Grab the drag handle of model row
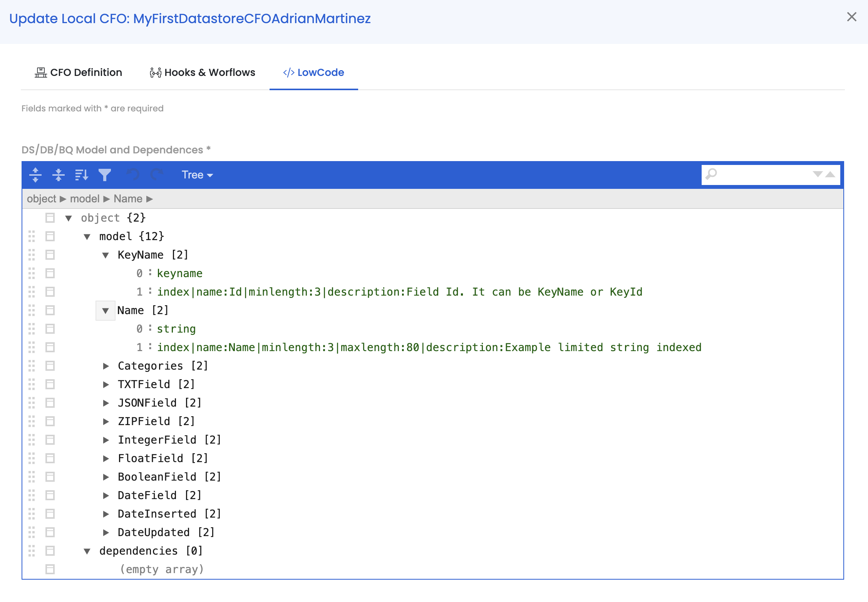 [x=32, y=236]
